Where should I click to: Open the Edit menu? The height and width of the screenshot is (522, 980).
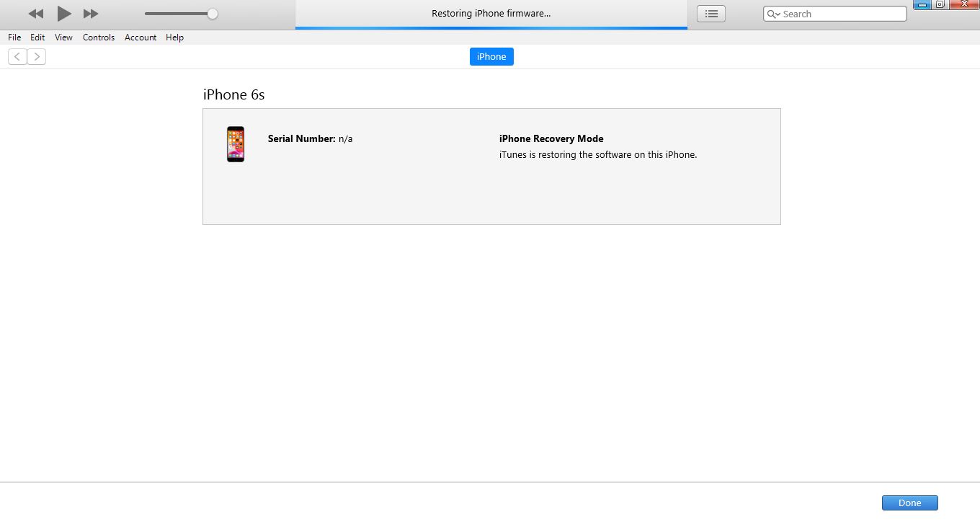[37, 37]
